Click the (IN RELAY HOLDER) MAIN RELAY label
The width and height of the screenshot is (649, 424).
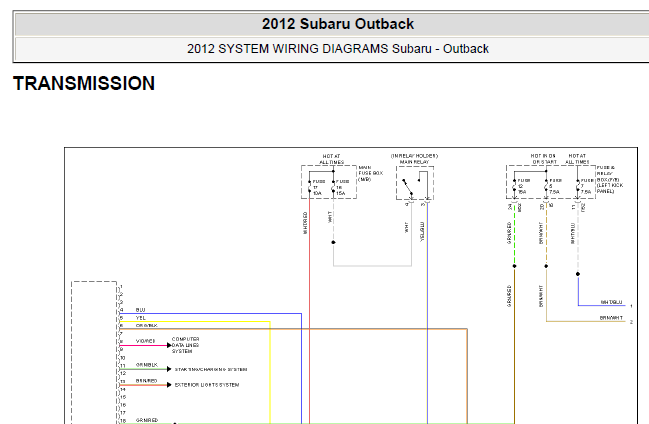point(414,159)
